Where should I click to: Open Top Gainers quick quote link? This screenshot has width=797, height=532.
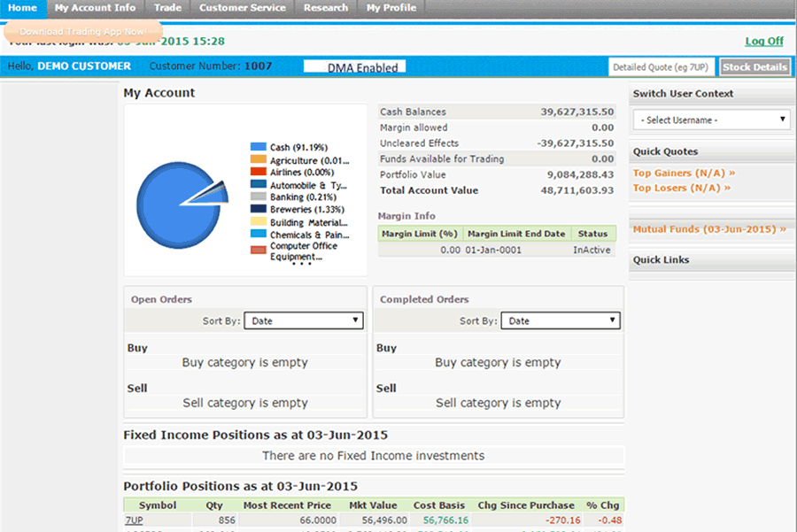click(x=684, y=173)
